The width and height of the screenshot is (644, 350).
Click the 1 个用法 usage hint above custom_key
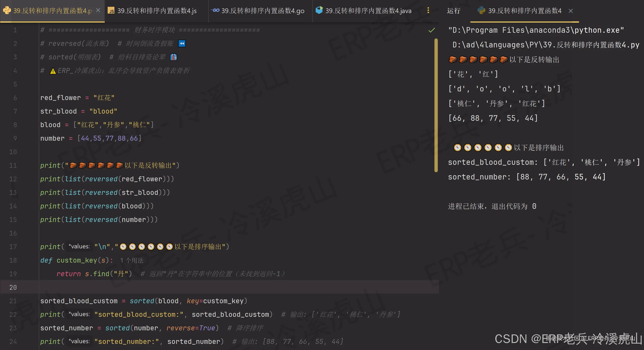[131, 260]
